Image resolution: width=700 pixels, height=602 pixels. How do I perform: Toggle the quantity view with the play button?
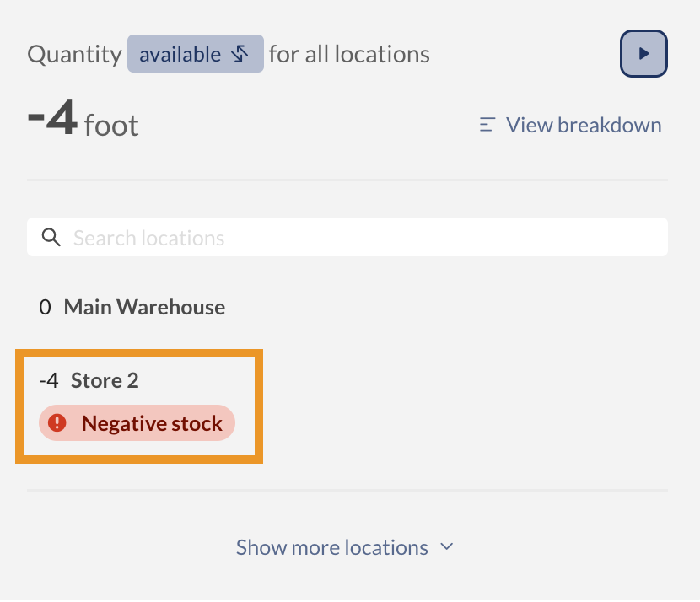[643, 53]
